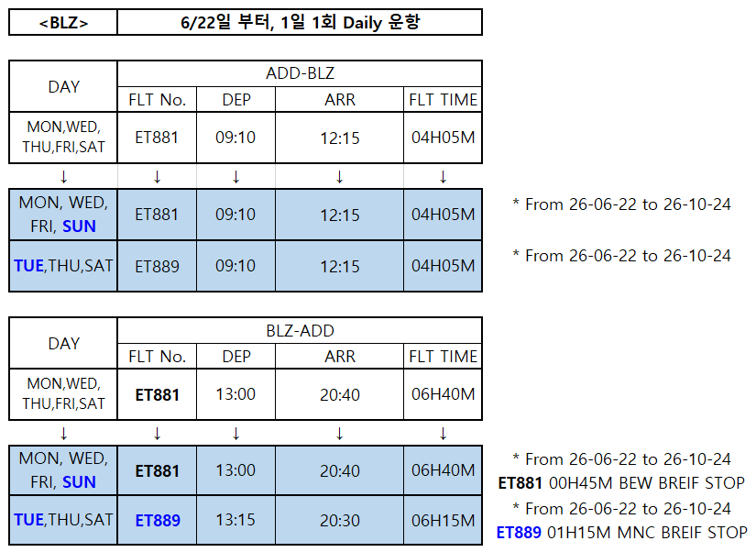Image resolution: width=756 pixels, height=552 pixels.
Task: Select the 20:30 arrival time cell
Action: 339,521
